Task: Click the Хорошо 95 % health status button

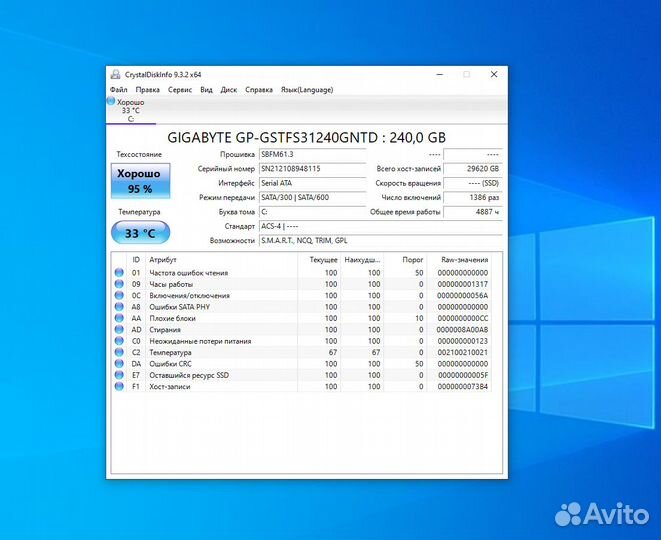Action: (141, 181)
